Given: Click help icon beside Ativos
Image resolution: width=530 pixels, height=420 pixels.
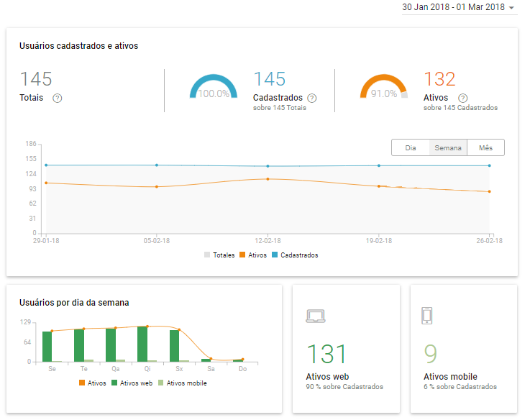Looking at the screenshot, I should click(x=462, y=99).
